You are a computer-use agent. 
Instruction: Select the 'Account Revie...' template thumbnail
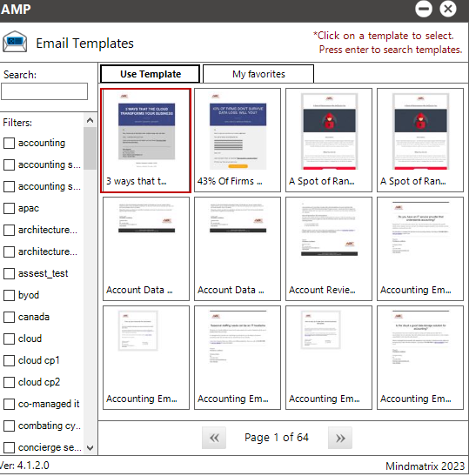pos(329,249)
